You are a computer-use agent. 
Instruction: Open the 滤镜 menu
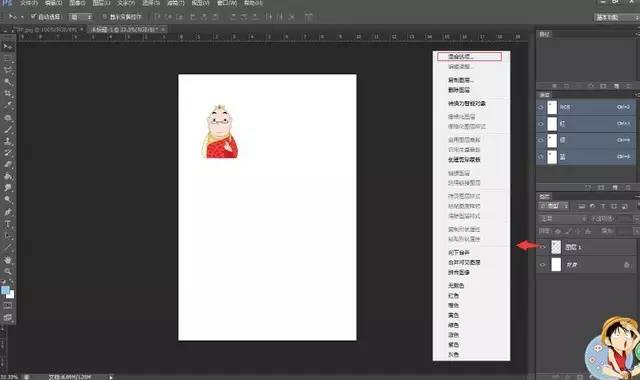[x=176, y=3]
